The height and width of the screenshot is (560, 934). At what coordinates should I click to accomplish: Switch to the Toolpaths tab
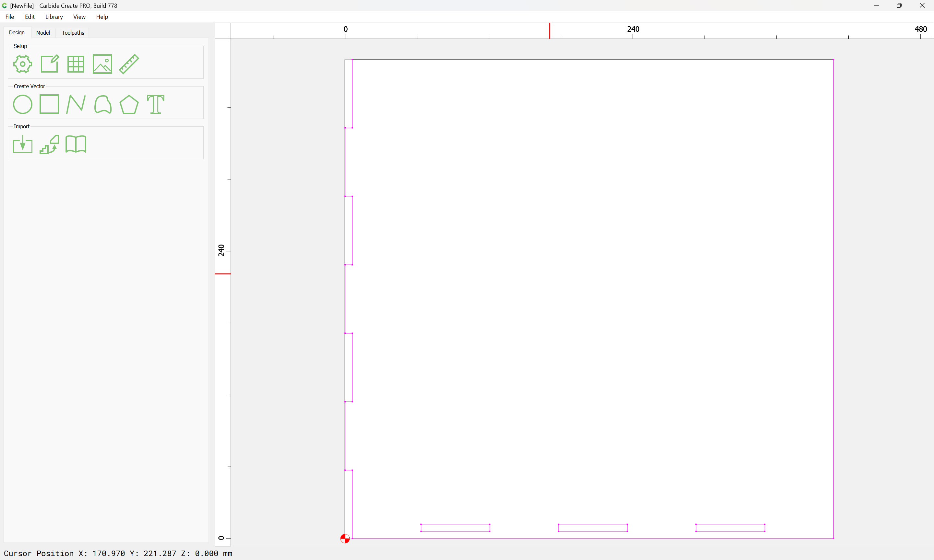pos(73,33)
